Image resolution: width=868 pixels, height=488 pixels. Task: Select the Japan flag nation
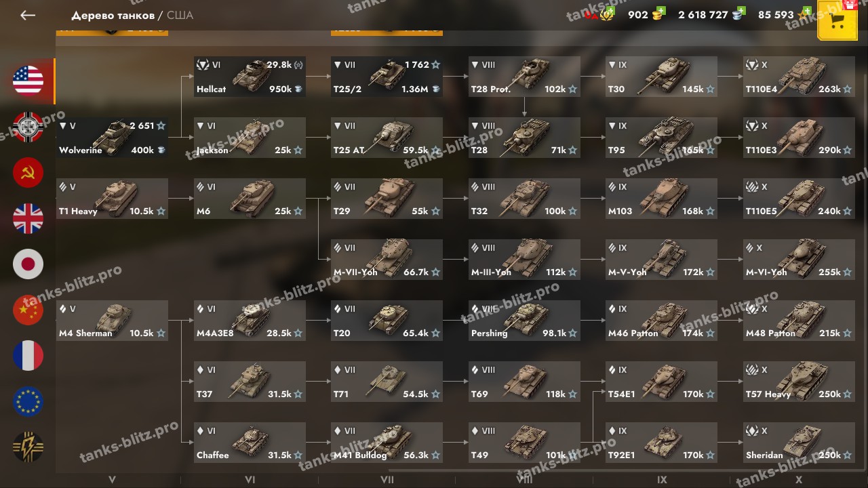(28, 264)
